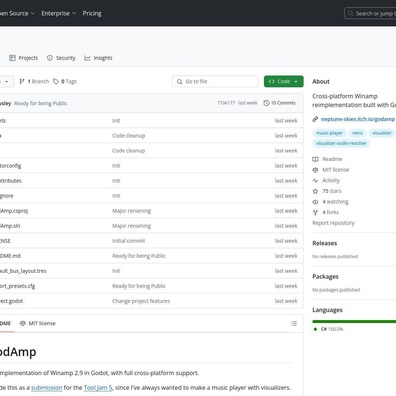This screenshot has width=396, height=396.
Task: Open the README outline list icon
Action: tap(294, 323)
